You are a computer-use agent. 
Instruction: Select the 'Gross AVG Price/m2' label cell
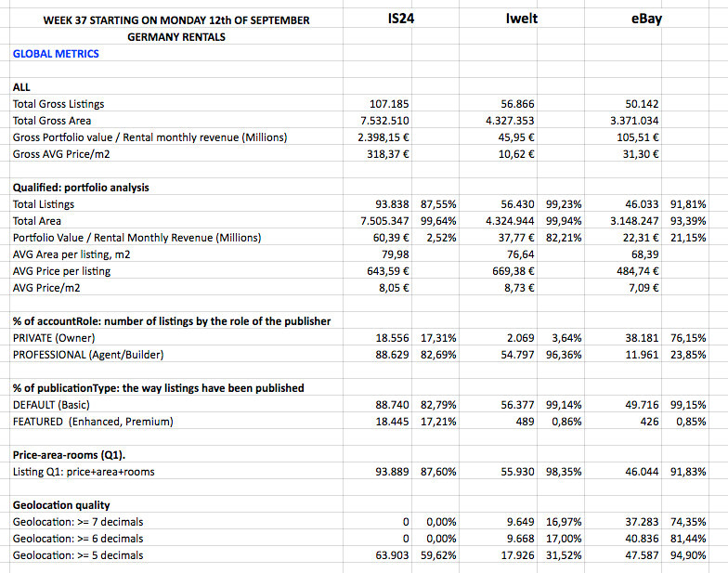61,154
